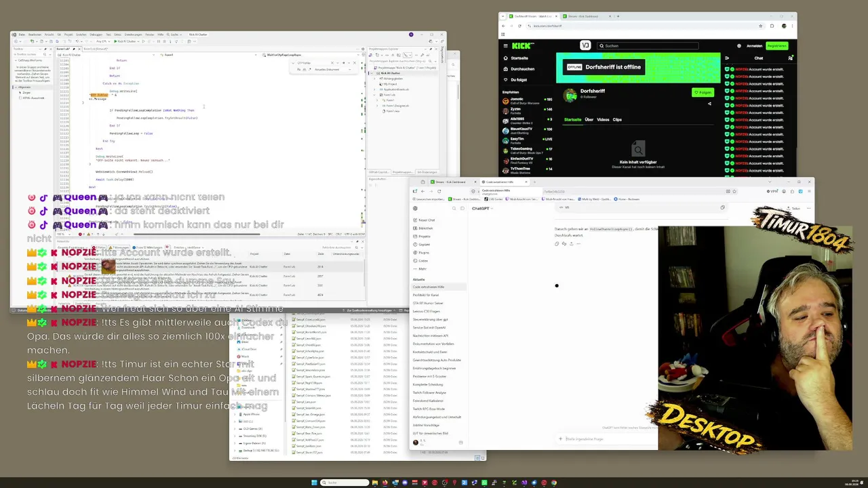868x488 pixels.
Task: Click the share icon below Folgen button
Action: tap(709, 104)
